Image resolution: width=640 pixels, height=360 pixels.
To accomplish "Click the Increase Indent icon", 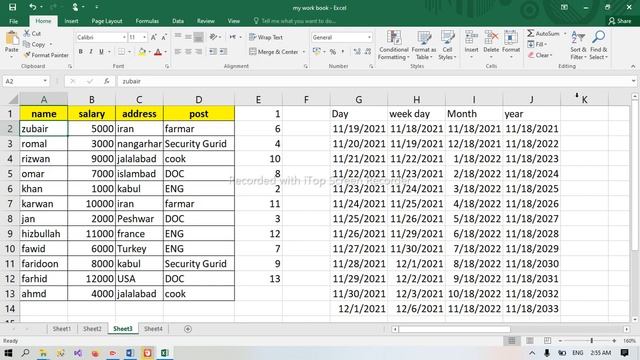I will coord(223,52).
